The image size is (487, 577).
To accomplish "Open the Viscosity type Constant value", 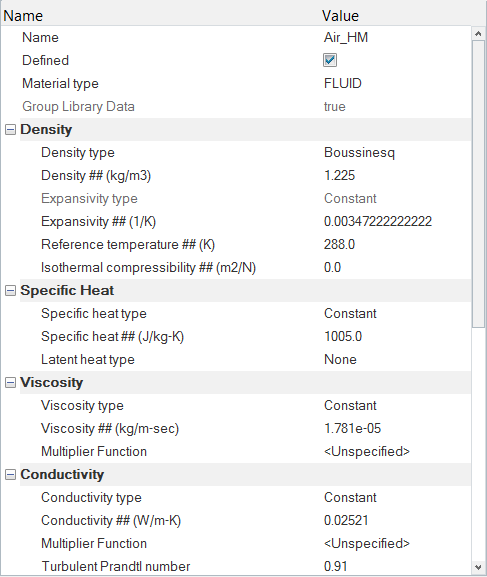I will [x=350, y=406].
